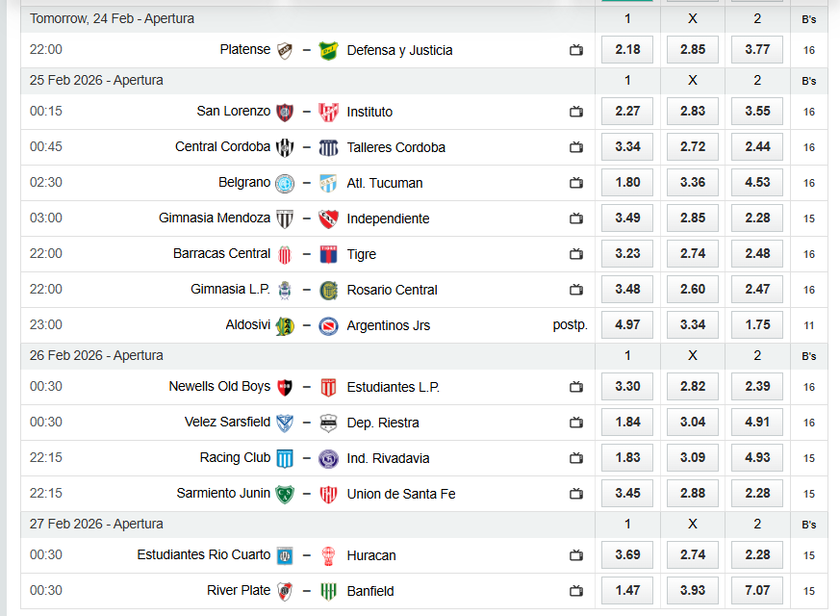
Task: Click the TV icon for Belgrano match
Action: coord(576,183)
